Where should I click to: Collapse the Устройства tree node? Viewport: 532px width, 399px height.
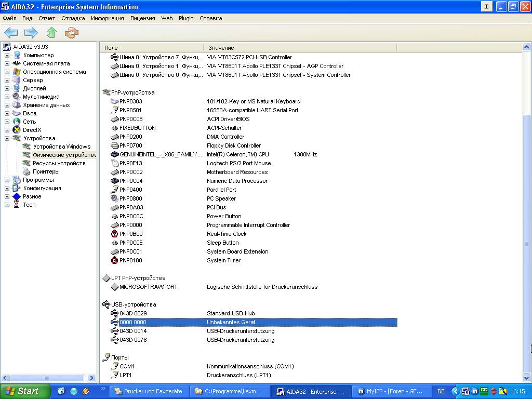click(7, 138)
